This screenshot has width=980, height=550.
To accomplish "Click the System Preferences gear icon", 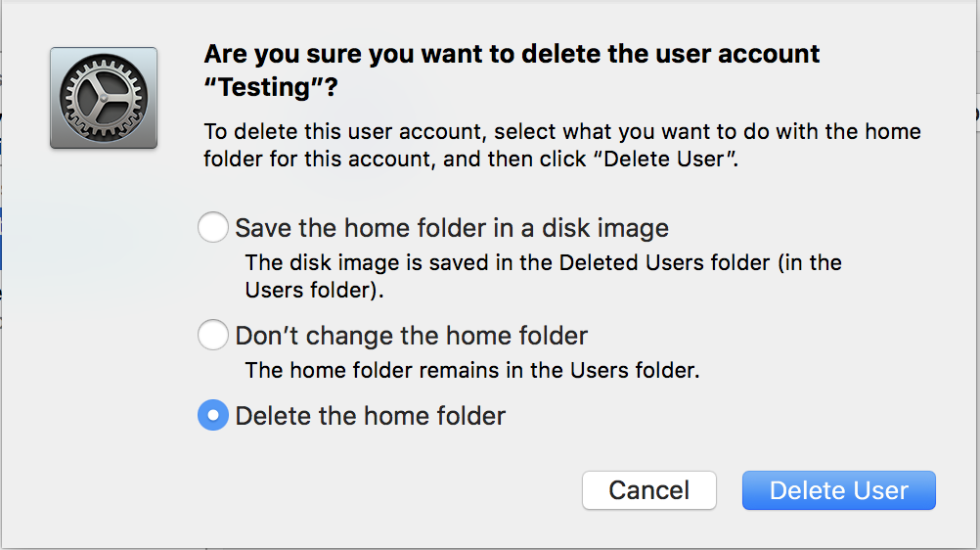I will (x=104, y=98).
